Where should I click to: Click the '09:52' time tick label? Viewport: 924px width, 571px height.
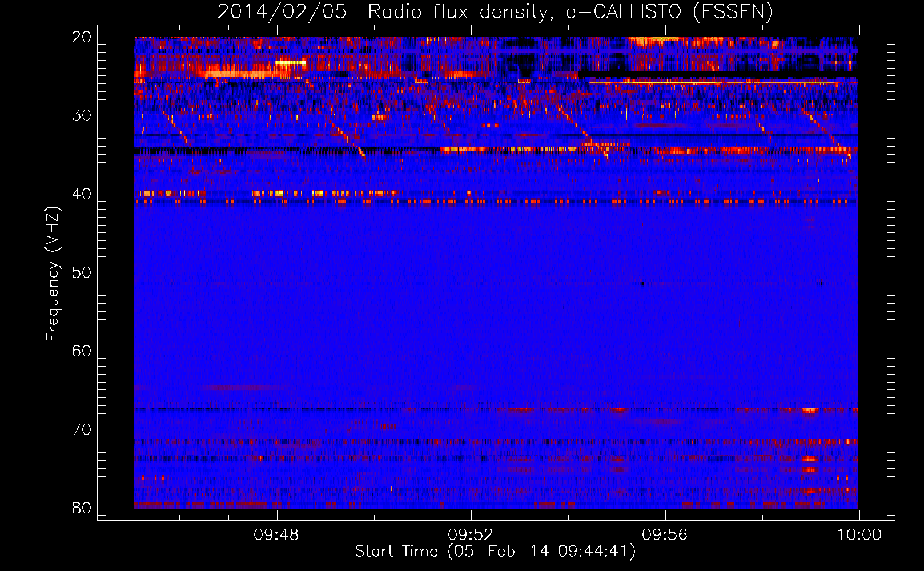coord(471,535)
